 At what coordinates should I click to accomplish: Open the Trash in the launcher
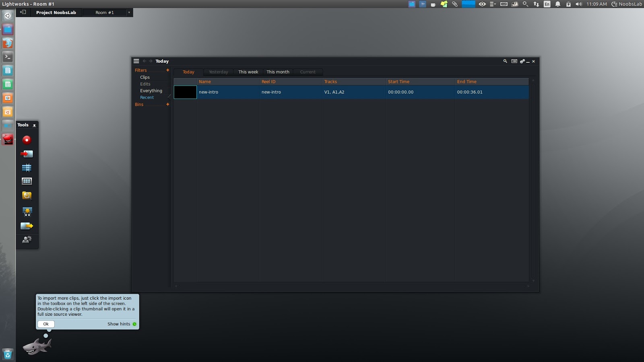coord(8,354)
